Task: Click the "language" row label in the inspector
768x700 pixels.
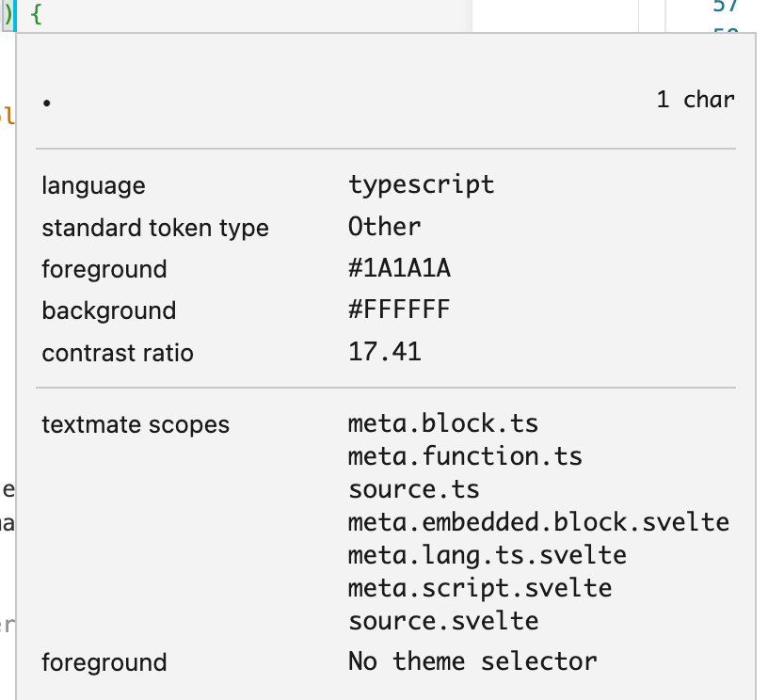Action: click(x=93, y=184)
